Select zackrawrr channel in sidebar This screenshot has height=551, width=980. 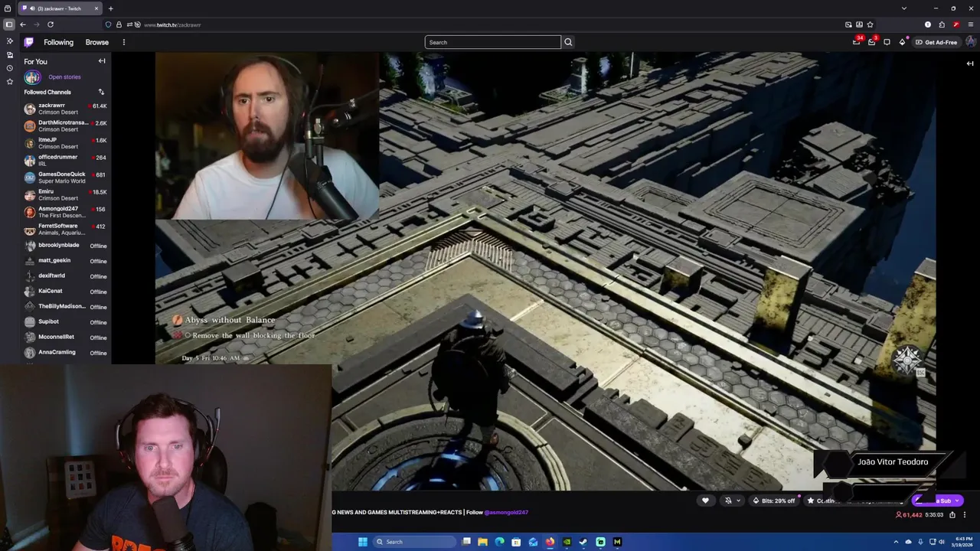pos(65,109)
